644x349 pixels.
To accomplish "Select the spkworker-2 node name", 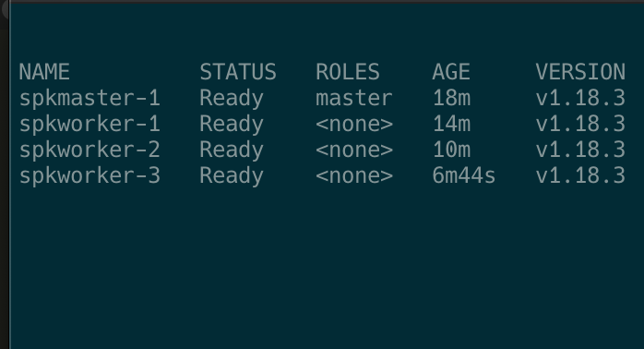I will [x=89, y=150].
